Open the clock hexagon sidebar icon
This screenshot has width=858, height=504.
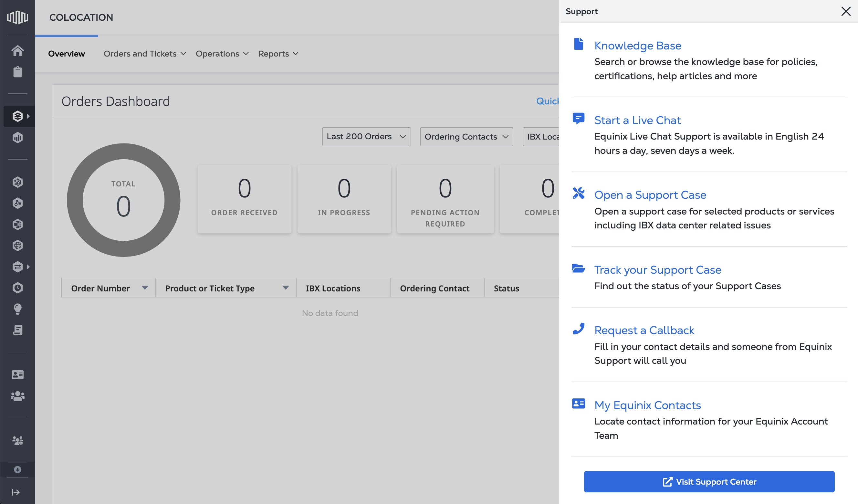17,288
